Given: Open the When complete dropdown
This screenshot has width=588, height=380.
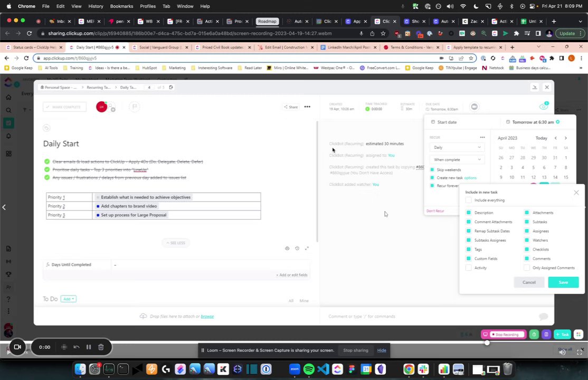Looking at the screenshot, I should pos(457,160).
